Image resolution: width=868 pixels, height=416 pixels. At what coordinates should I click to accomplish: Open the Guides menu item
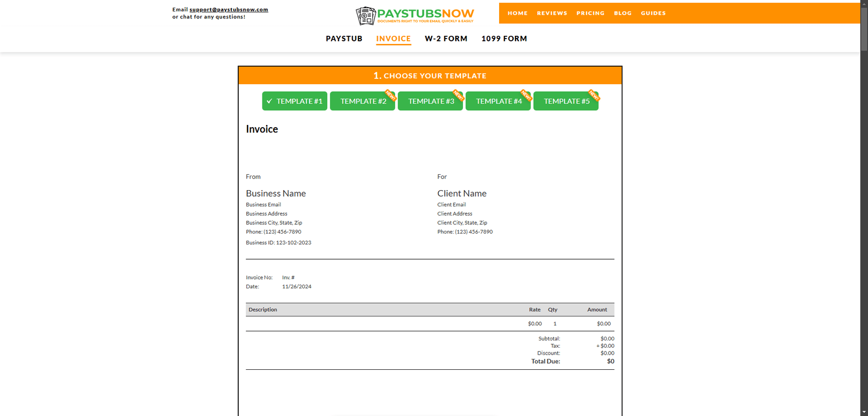pyautogui.click(x=653, y=13)
